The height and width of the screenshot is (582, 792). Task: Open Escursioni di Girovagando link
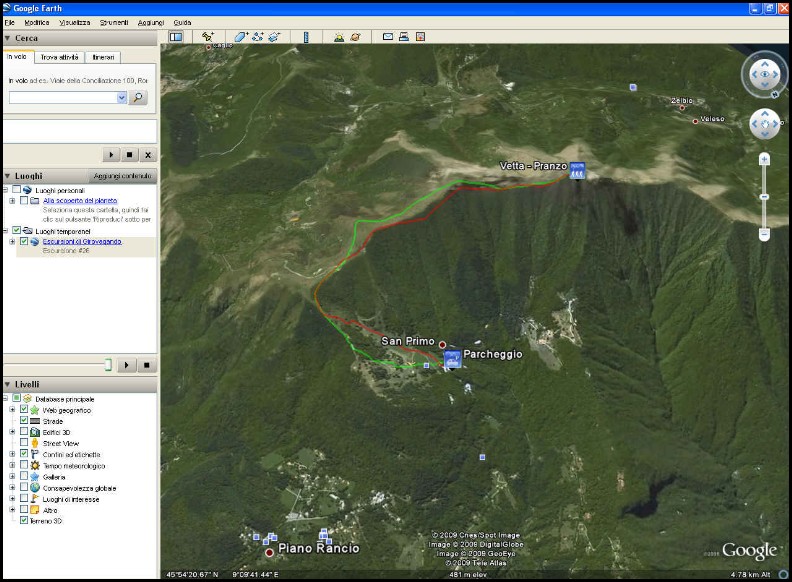82,241
